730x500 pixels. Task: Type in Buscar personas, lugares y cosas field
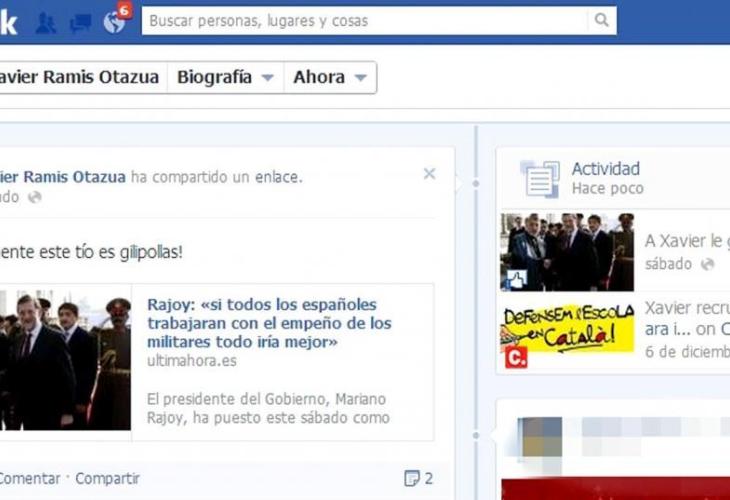tap(365, 20)
